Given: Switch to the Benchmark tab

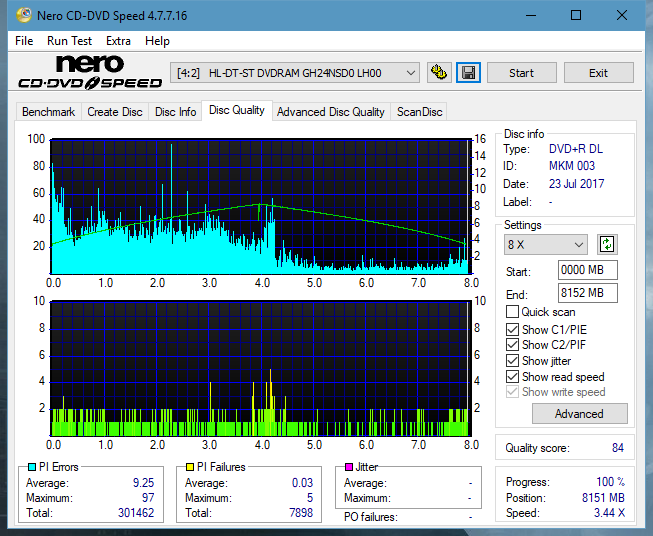Looking at the screenshot, I should pos(49,112).
